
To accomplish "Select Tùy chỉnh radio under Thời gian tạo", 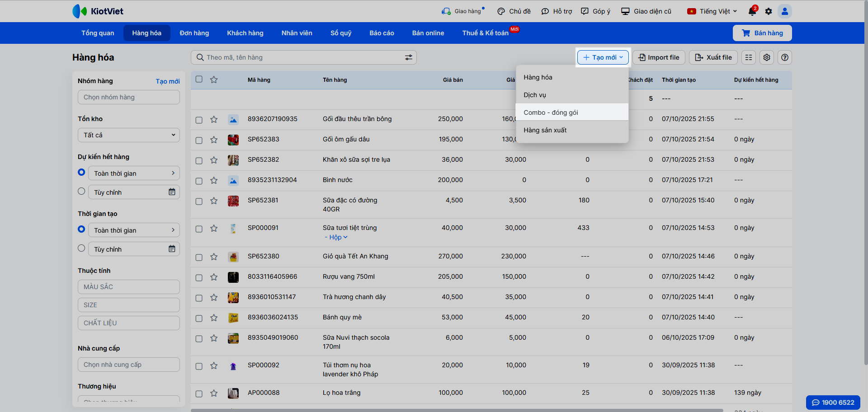I will click(x=81, y=248).
